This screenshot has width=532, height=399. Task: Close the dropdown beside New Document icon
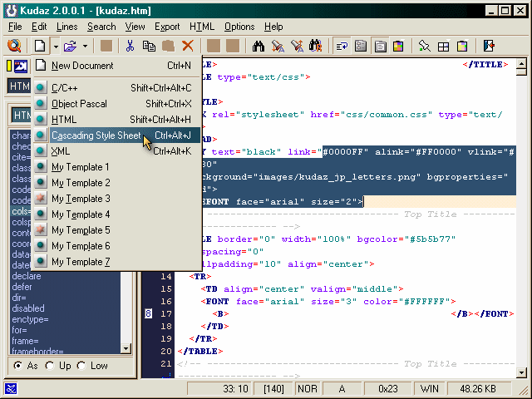56,46
